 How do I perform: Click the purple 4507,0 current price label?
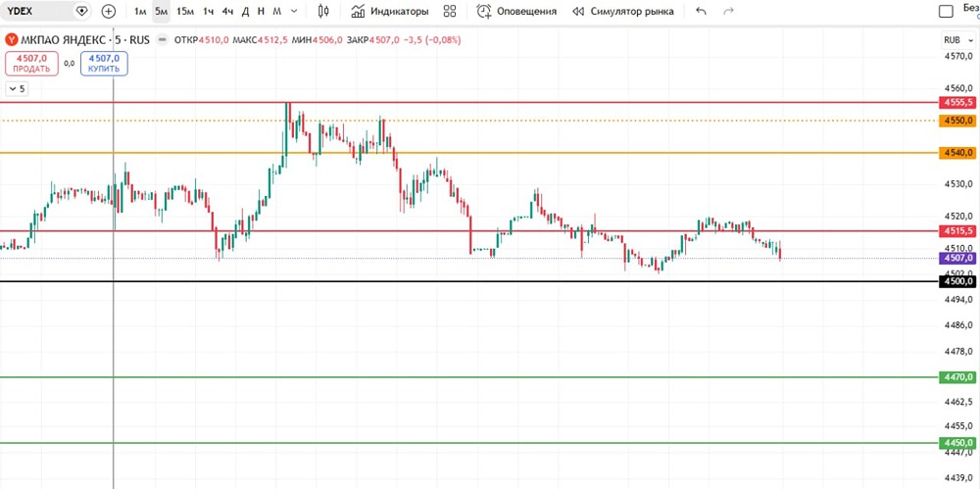click(956, 258)
